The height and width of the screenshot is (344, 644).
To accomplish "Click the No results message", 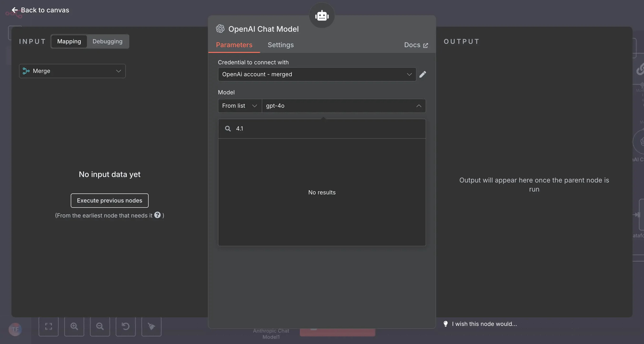I will [322, 192].
